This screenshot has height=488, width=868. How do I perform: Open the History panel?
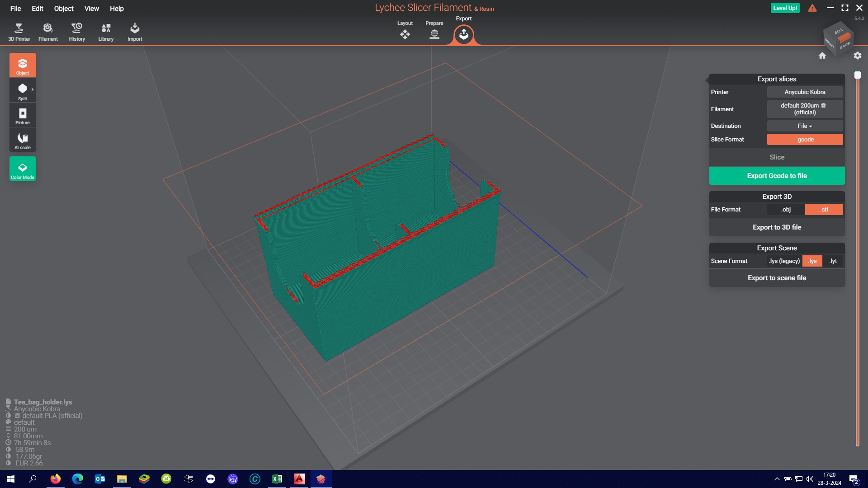[x=77, y=32]
